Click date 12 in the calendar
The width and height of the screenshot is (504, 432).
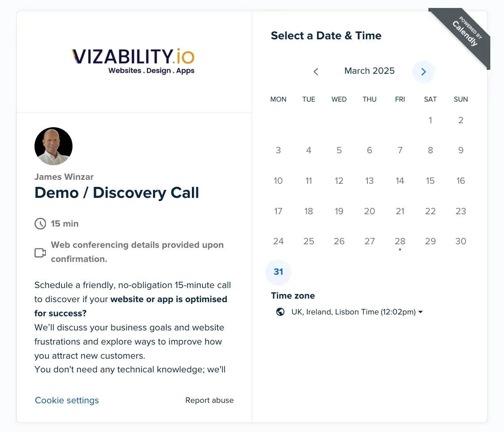(339, 181)
